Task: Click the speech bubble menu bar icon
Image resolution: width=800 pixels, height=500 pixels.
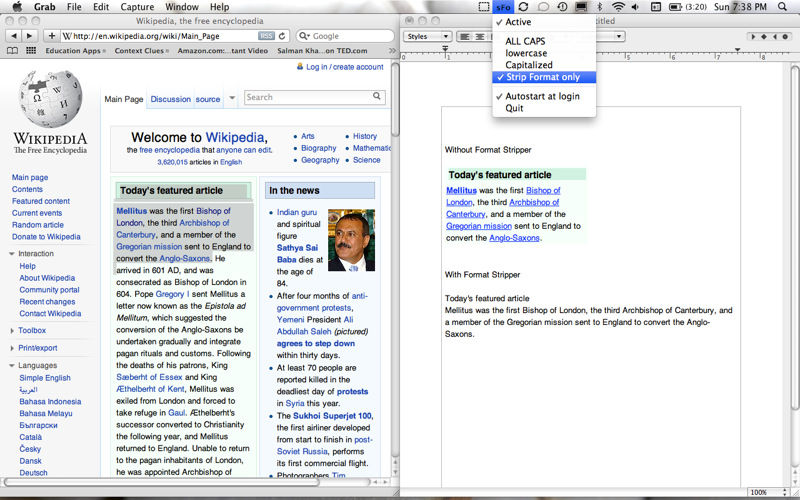Action: click(543, 7)
